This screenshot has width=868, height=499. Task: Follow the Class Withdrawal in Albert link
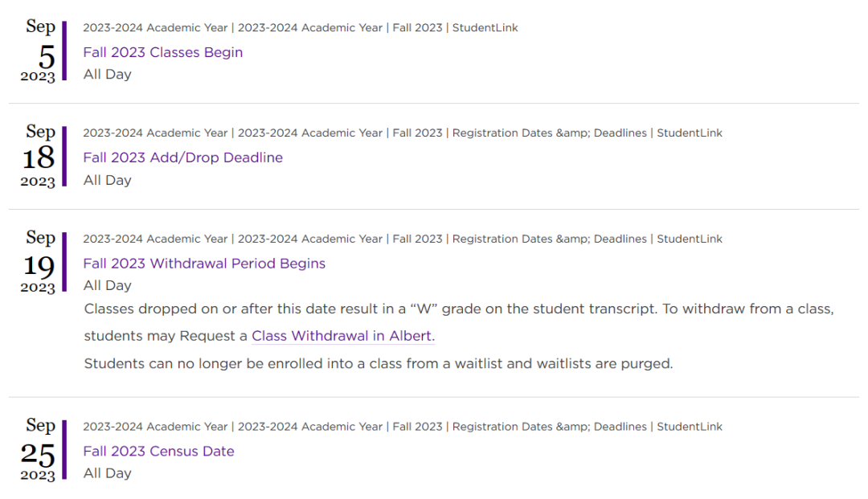click(x=343, y=336)
